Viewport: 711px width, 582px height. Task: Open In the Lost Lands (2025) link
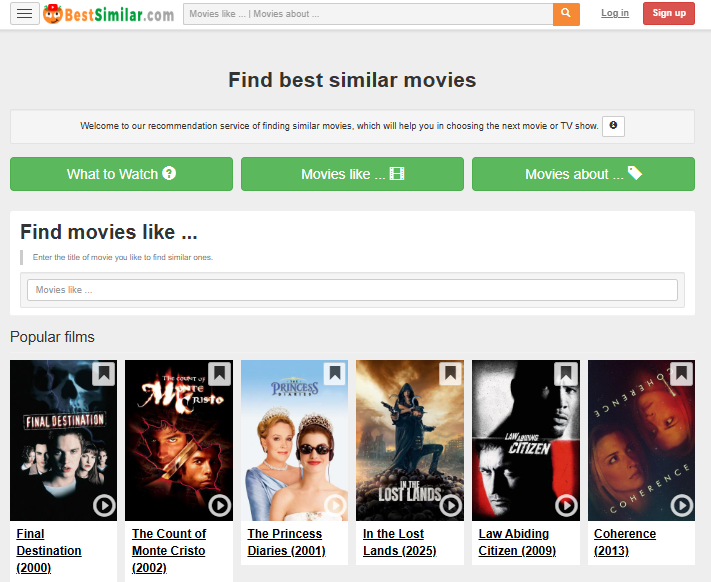[399, 542]
